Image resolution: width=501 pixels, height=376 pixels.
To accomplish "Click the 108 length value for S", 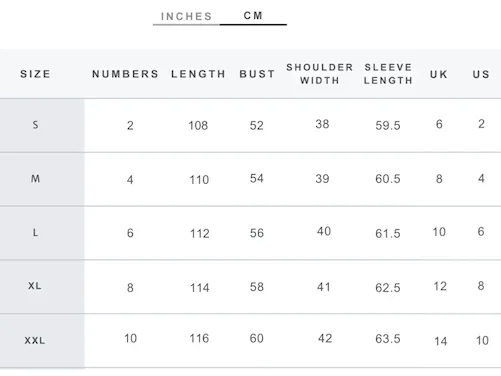I will coord(198,126).
